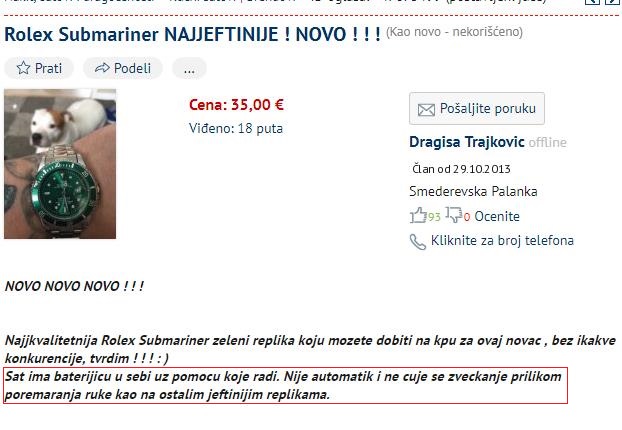Click the Ocenite link to rate the seller
This screenshot has height=430, width=622.
coord(497,216)
